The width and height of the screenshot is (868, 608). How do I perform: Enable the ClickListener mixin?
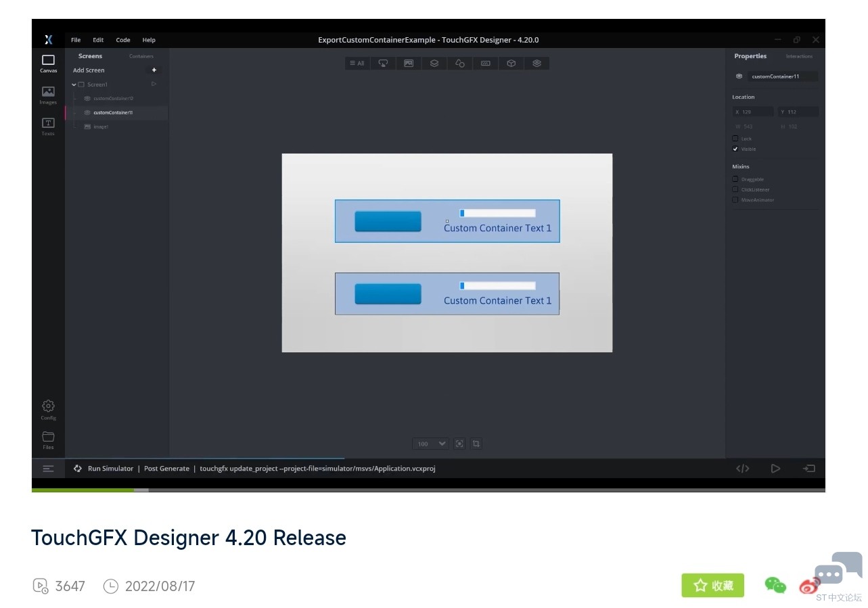(735, 189)
